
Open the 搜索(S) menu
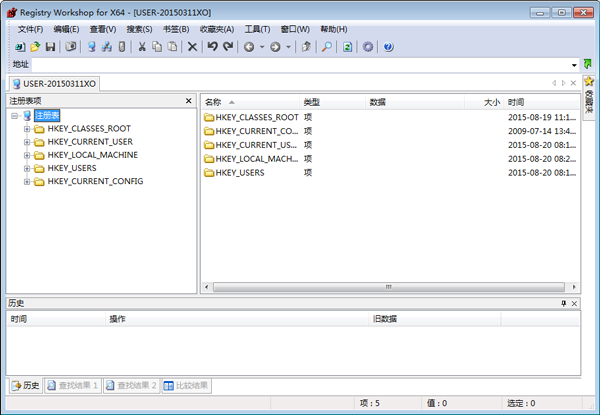click(x=139, y=29)
